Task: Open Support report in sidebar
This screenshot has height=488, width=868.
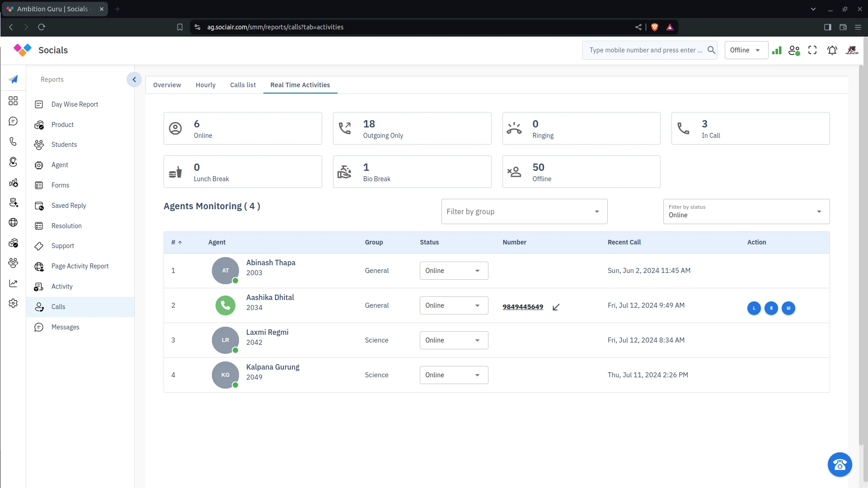Action: [x=80, y=246]
